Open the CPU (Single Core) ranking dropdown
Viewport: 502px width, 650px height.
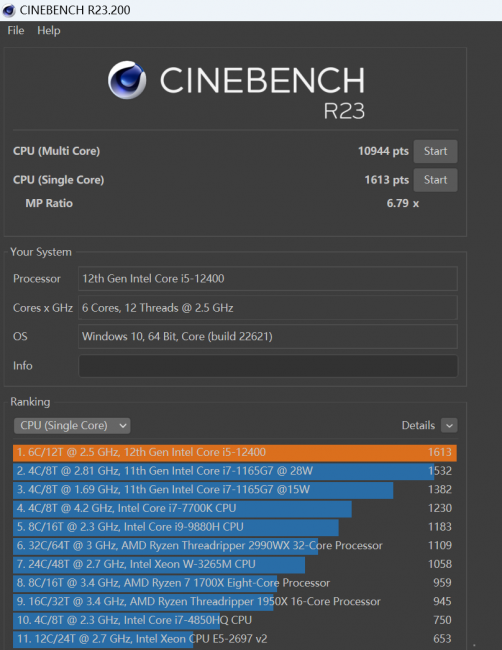click(x=72, y=425)
